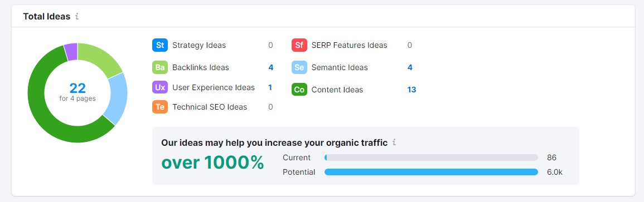Click the SERP Features Ideas label
The height and width of the screenshot is (202, 644).
tap(350, 45)
